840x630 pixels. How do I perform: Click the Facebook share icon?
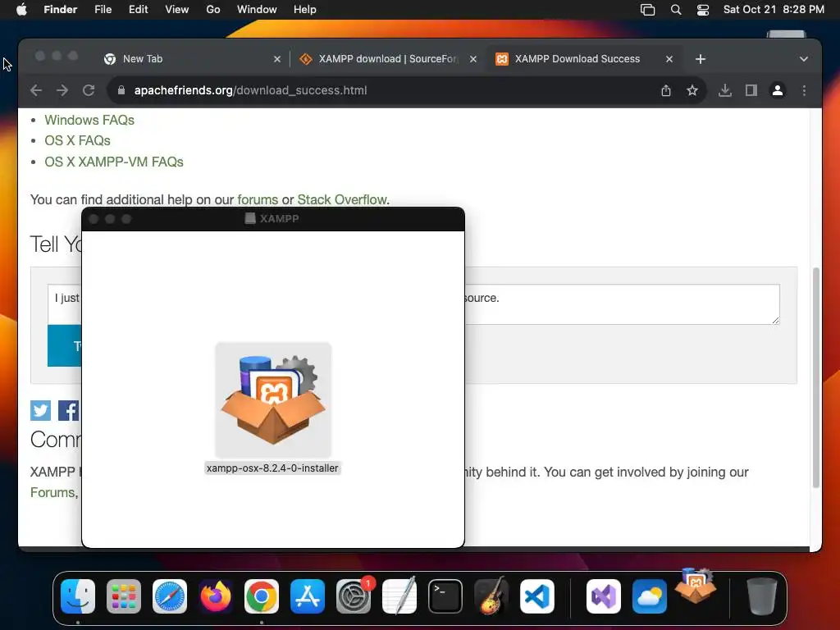[x=69, y=410]
